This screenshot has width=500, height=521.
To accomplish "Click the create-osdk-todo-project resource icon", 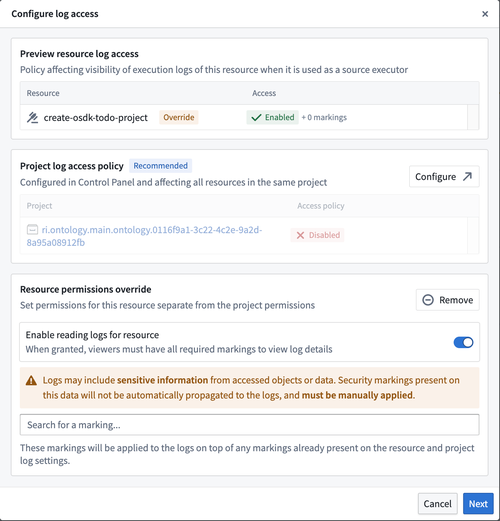I will (x=32, y=117).
